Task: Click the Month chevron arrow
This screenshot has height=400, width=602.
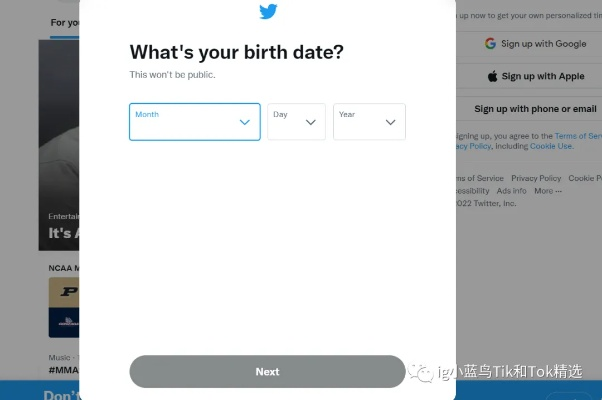Action: pos(245,122)
